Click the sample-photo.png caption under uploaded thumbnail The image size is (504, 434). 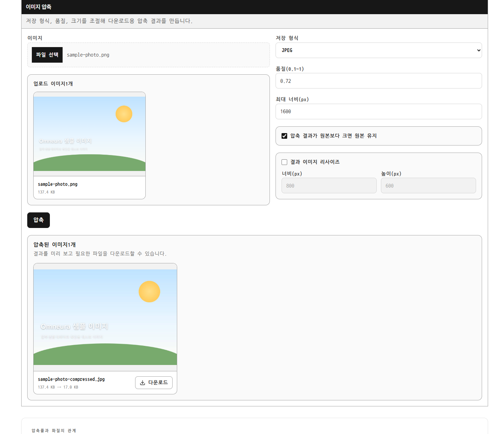click(x=58, y=184)
